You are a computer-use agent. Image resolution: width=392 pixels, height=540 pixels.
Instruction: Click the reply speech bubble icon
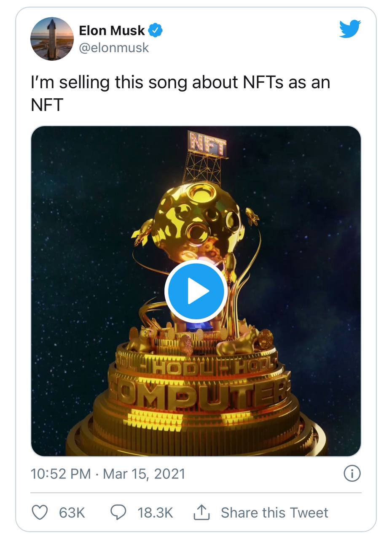[x=118, y=513]
